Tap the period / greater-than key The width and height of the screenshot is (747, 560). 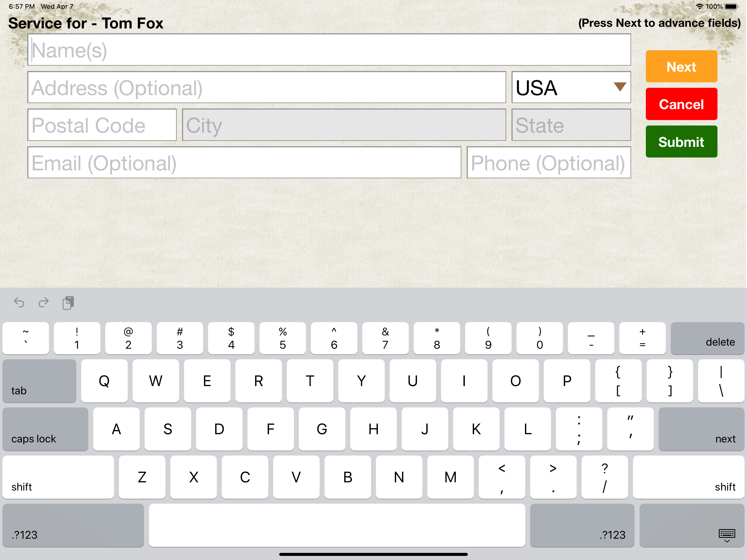pyautogui.click(x=553, y=477)
